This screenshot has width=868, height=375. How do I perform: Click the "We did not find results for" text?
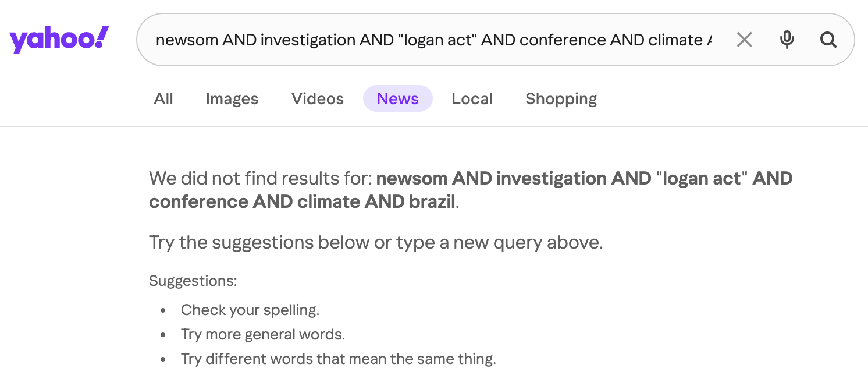click(x=260, y=178)
